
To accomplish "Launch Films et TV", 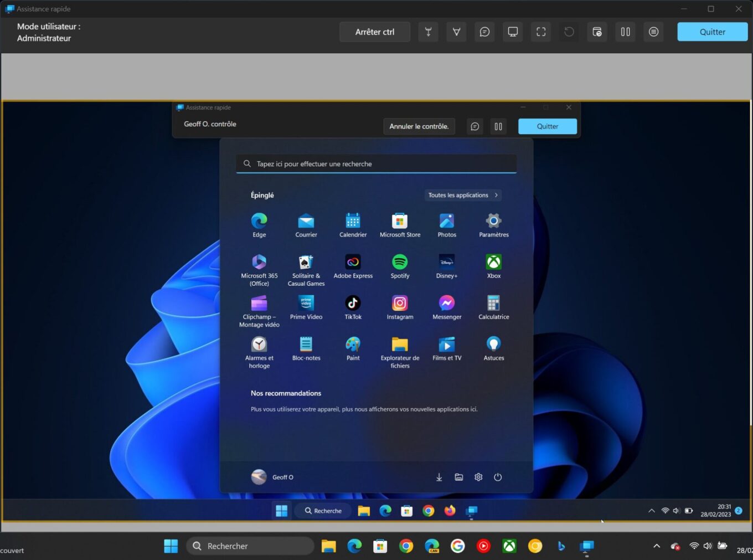I will (447, 348).
